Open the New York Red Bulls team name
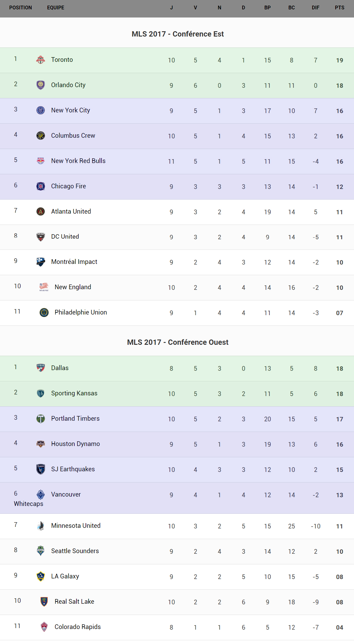 (x=78, y=161)
